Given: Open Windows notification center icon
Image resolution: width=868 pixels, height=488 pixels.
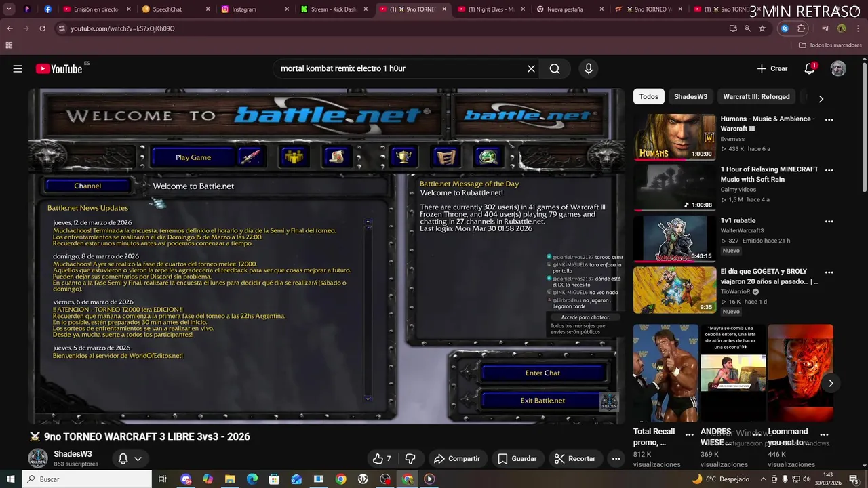Looking at the screenshot, I should pos(854,479).
